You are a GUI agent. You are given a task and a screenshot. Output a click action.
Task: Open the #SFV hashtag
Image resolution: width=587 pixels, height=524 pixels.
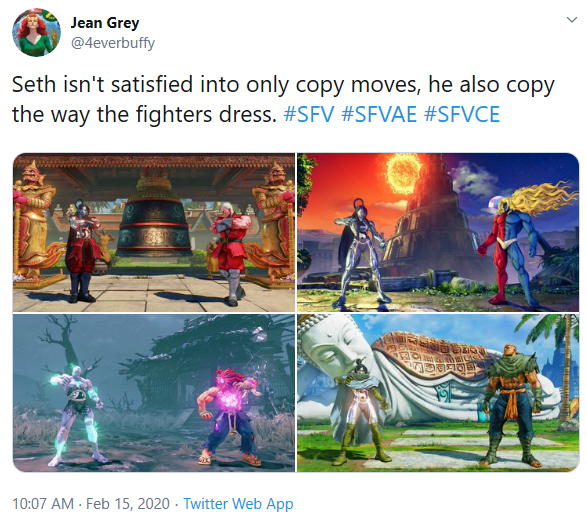click(x=308, y=114)
